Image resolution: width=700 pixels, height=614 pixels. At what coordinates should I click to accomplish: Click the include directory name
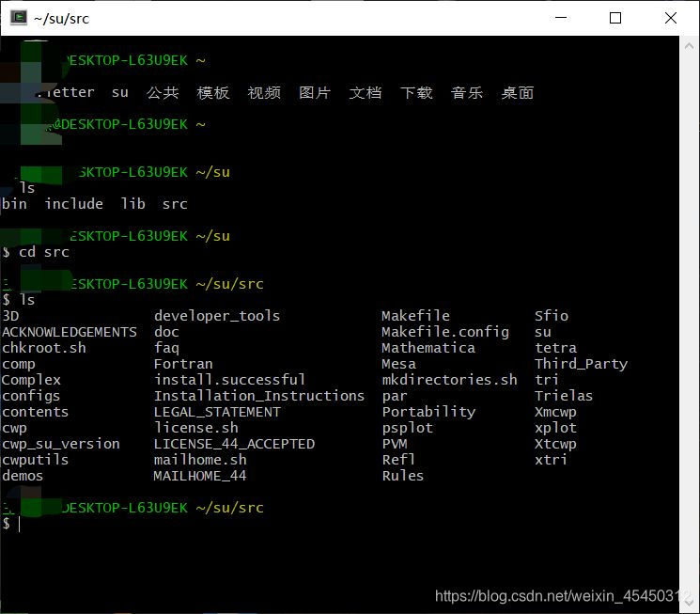tap(73, 204)
